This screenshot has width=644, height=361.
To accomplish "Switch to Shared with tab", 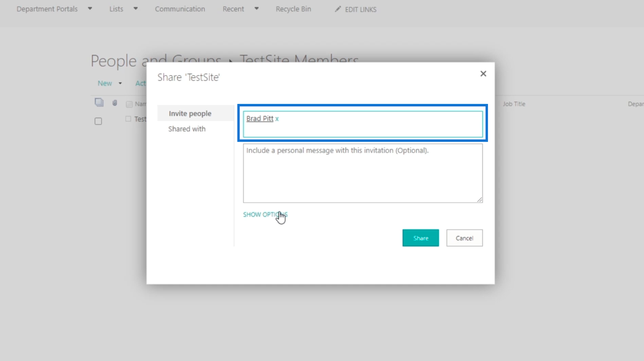I will [x=187, y=129].
